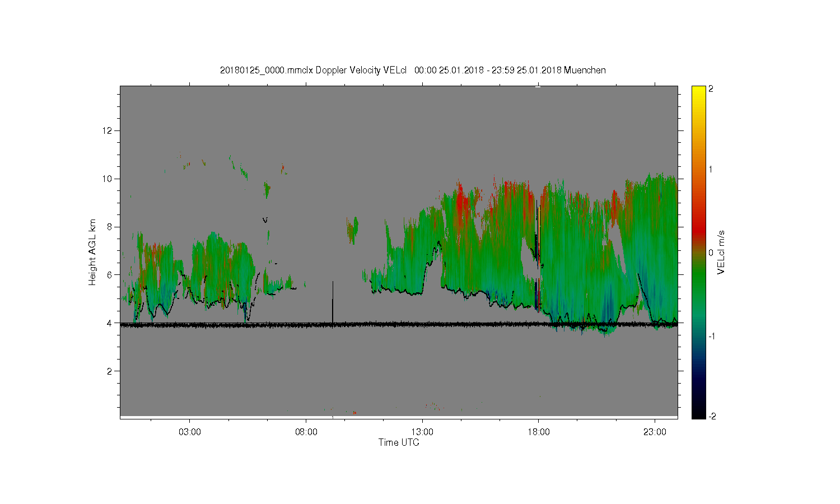
Task: Click the VELcl m/s colorbar label
Action: pyautogui.click(x=721, y=252)
